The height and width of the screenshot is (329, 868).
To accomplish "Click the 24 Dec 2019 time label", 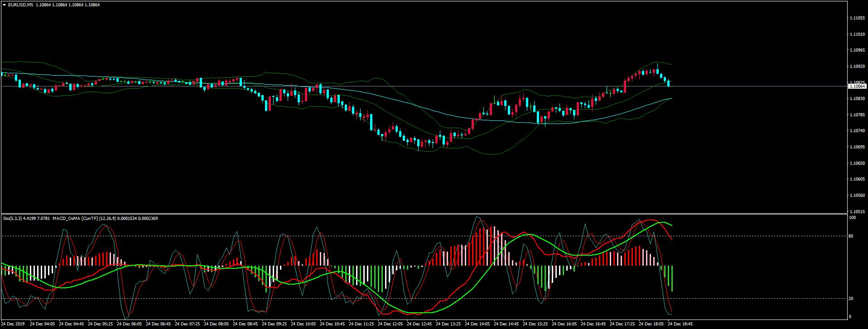I will pyautogui.click(x=14, y=324).
